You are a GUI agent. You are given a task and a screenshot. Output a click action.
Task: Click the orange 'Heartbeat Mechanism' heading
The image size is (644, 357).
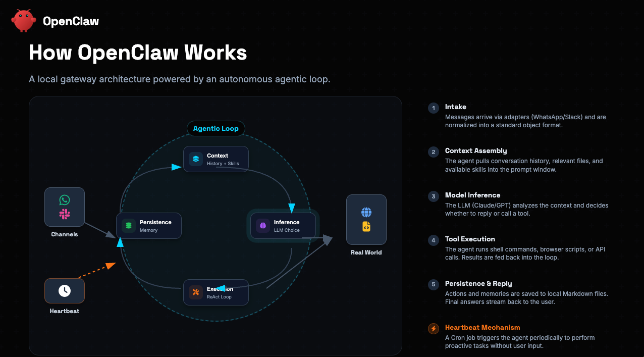coord(482,328)
